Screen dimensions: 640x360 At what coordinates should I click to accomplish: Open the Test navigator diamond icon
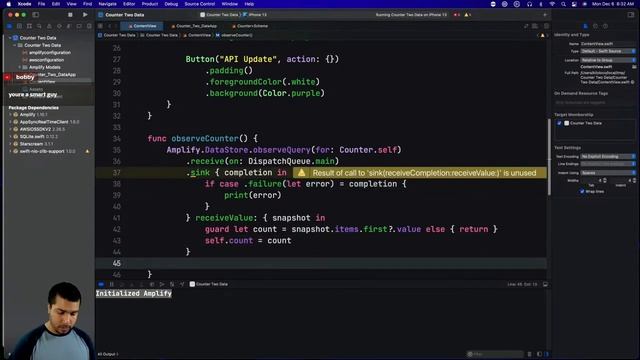click(x=59, y=26)
